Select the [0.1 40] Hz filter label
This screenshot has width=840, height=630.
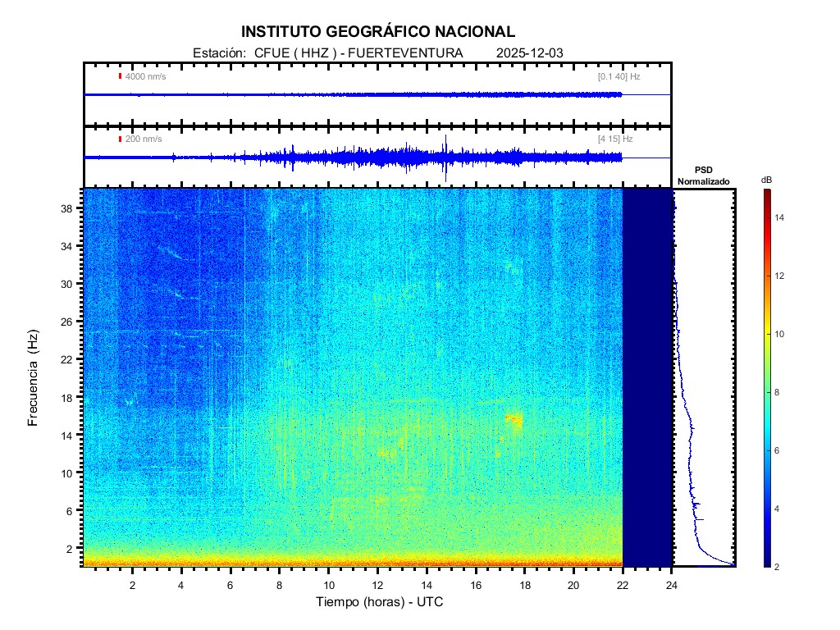pos(619,76)
